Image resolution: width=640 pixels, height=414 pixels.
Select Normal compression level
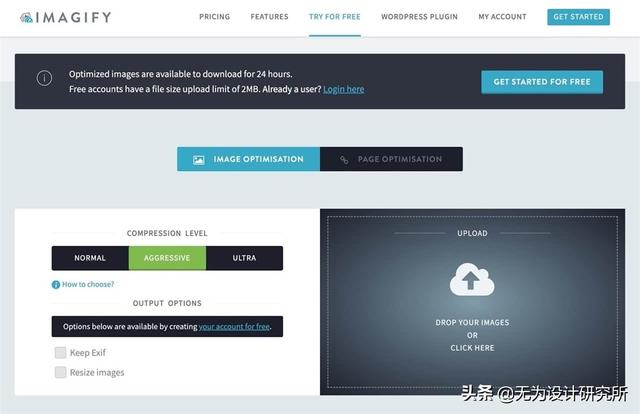coord(90,258)
